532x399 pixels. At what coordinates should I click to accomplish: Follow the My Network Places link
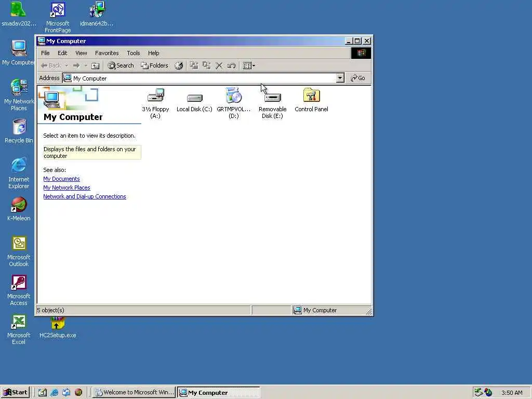(66, 188)
